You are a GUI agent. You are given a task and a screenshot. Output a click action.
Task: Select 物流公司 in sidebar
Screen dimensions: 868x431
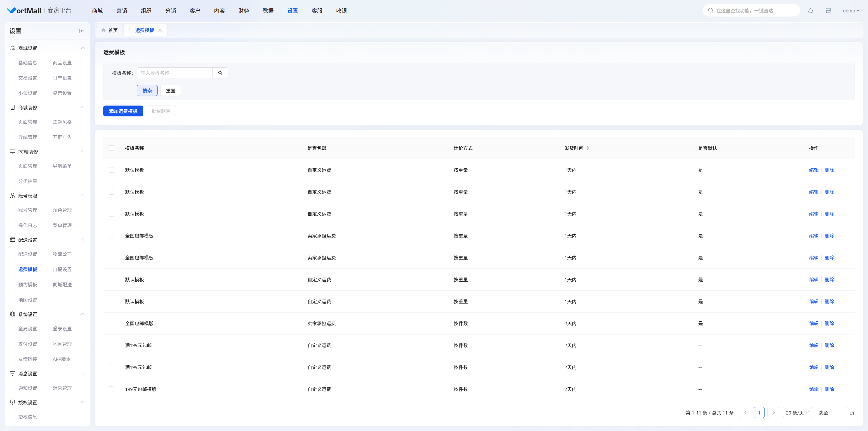click(62, 254)
